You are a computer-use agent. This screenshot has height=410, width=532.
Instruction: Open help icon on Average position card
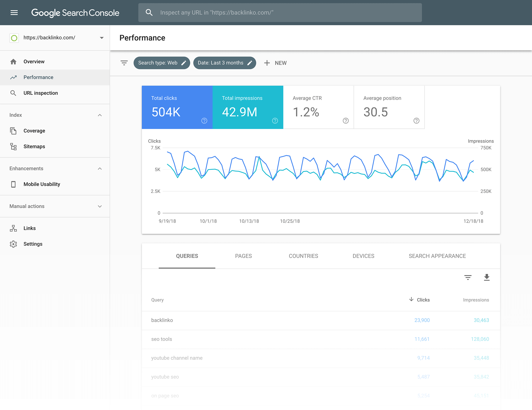416,120
